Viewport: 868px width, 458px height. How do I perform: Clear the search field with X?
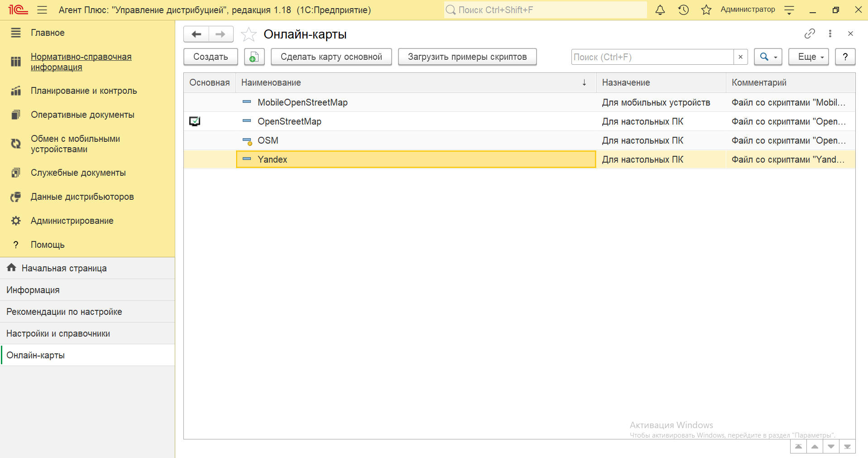pos(740,57)
